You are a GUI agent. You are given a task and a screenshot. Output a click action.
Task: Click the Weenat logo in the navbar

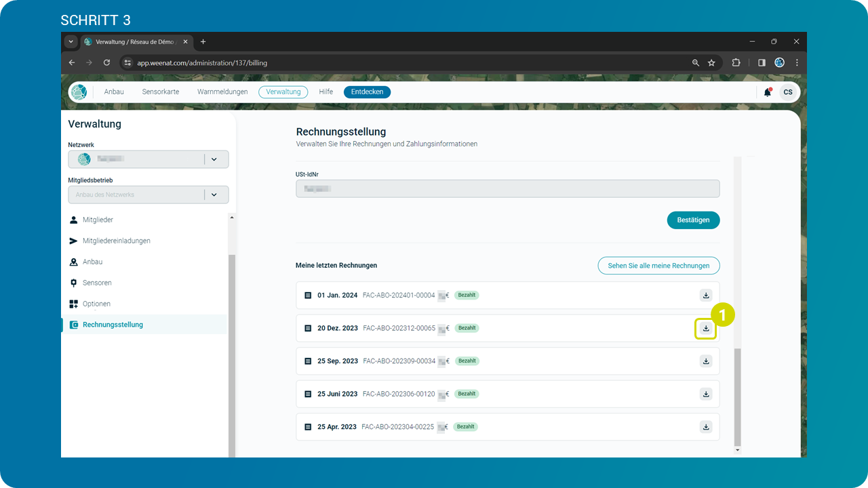click(79, 92)
